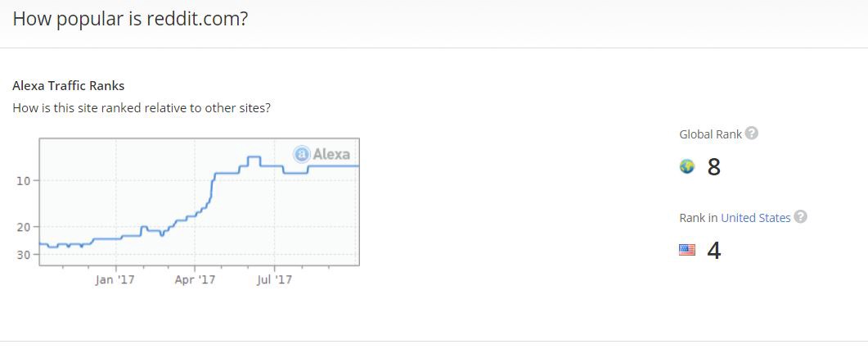The height and width of the screenshot is (358, 868).
Task: Click the Jan '17 label on chart axis
Action: click(115, 280)
